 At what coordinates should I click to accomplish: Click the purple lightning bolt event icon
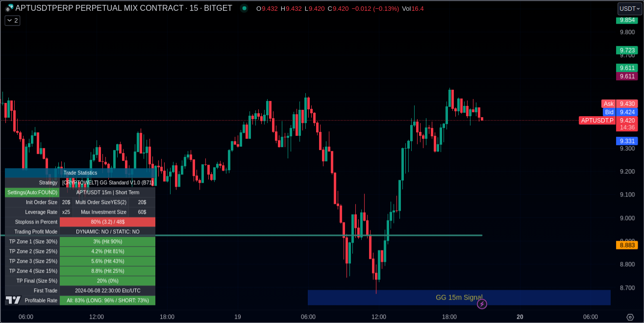click(x=482, y=304)
